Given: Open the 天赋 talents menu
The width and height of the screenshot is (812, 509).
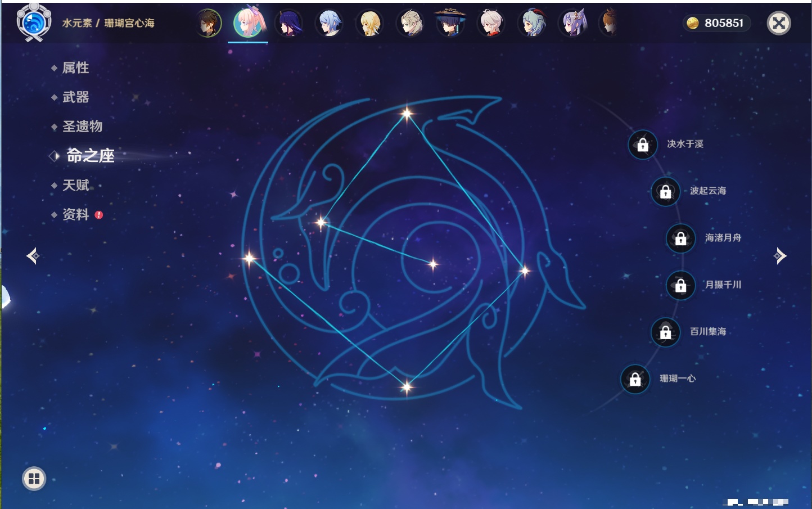Looking at the screenshot, I should click(75, 185).
